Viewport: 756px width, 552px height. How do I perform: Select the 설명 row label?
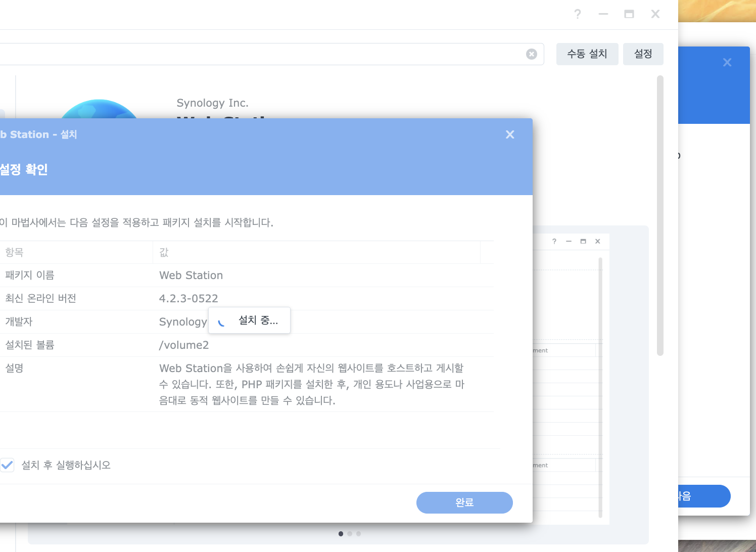coord(14,369)
